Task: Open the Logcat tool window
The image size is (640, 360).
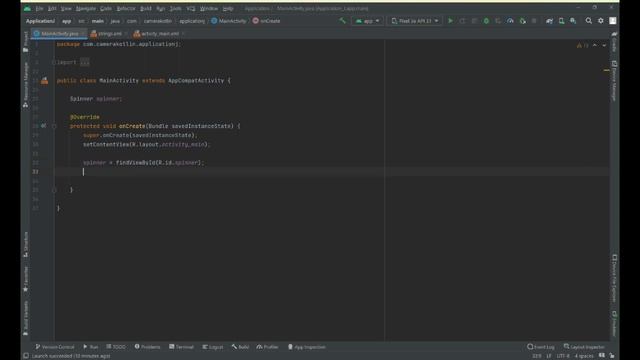Action: [213, 347]
